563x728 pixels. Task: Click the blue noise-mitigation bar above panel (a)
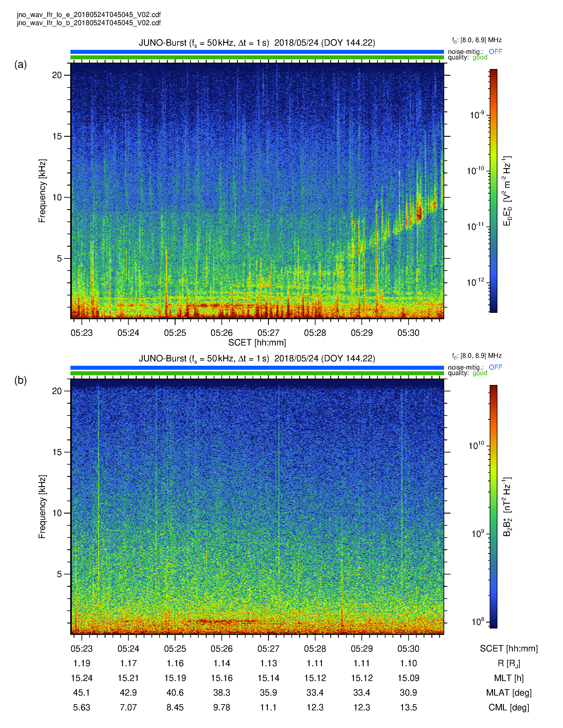[257, 52]
